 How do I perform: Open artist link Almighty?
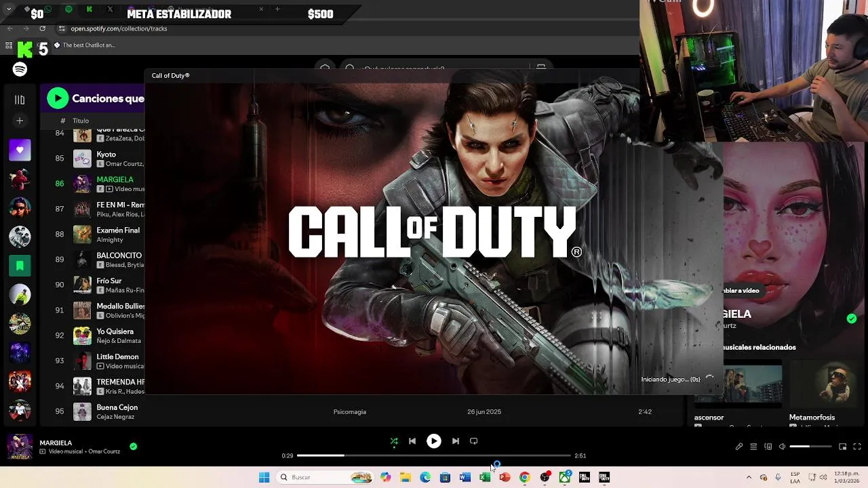[x=110, y=240]
